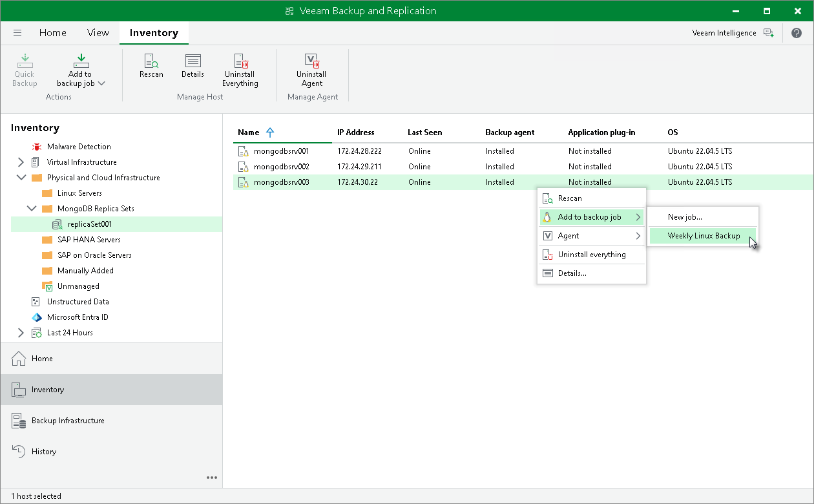Select Physical and Cloud Infrastructure node
The image size is (814, 504).
103,178
